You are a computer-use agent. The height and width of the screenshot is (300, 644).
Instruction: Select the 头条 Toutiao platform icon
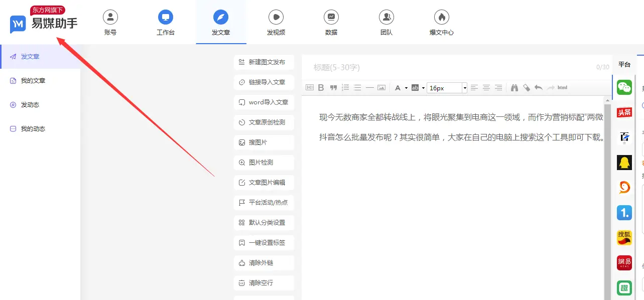coord(624,112)
